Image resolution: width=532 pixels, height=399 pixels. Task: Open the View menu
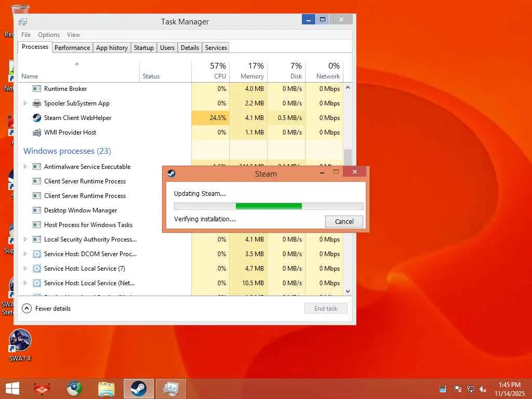[73, 35]
